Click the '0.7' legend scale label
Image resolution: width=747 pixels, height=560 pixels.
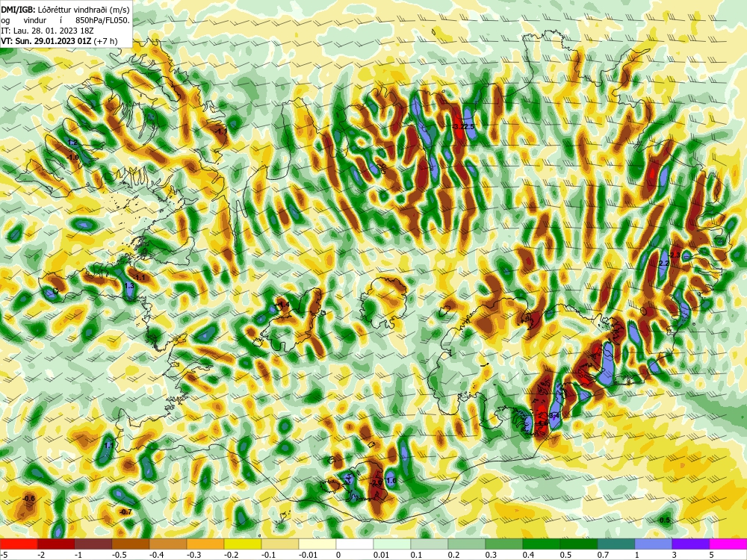click(603, 555)
